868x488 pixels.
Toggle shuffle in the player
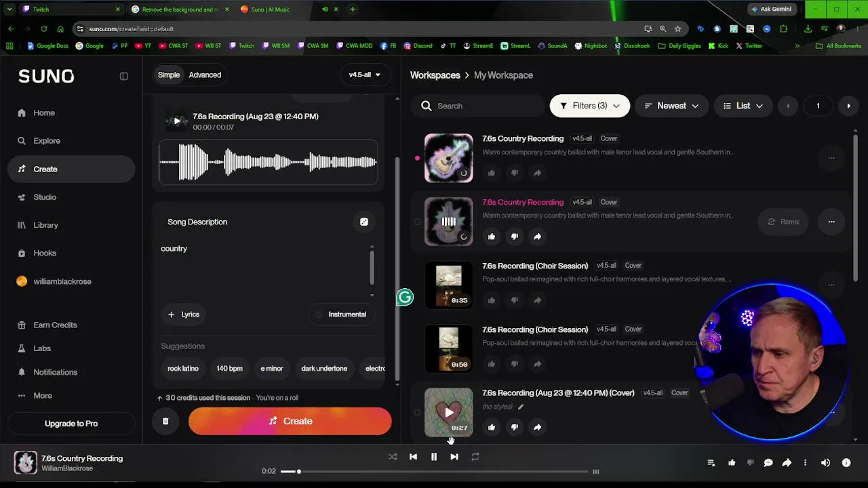point(393,457)
